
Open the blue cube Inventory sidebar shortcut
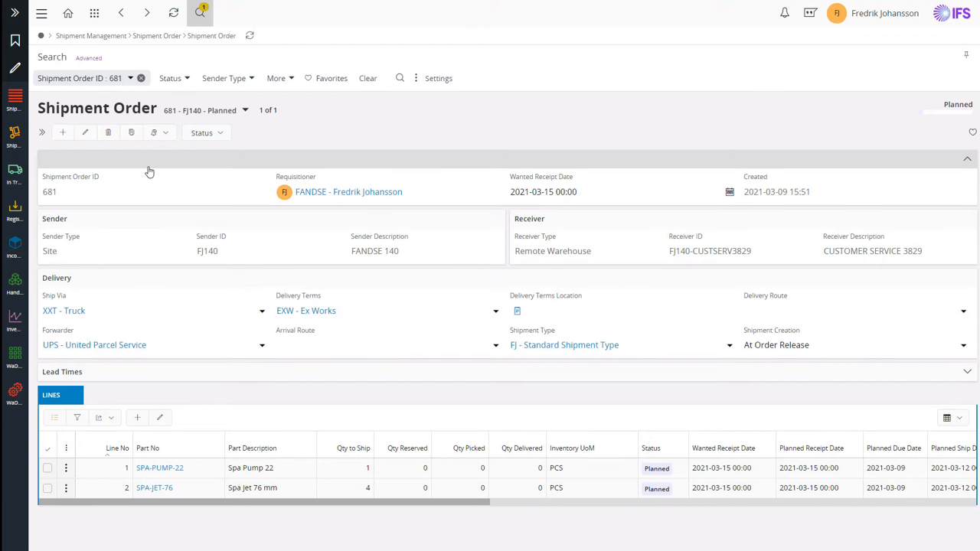[15, 247]
